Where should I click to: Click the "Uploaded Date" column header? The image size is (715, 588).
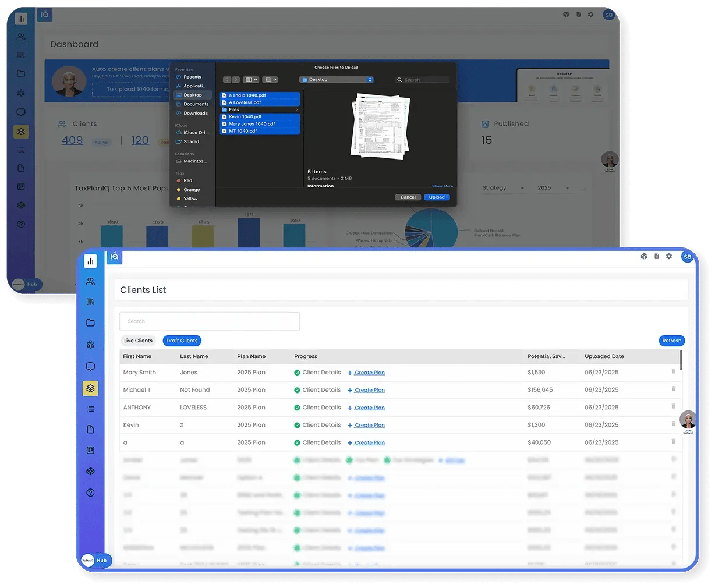[x=604, y=356]
